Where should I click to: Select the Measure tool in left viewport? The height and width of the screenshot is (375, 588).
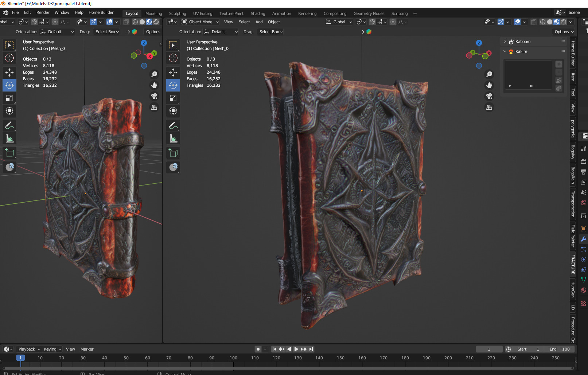pyautogui.click(x=9, y=138)
